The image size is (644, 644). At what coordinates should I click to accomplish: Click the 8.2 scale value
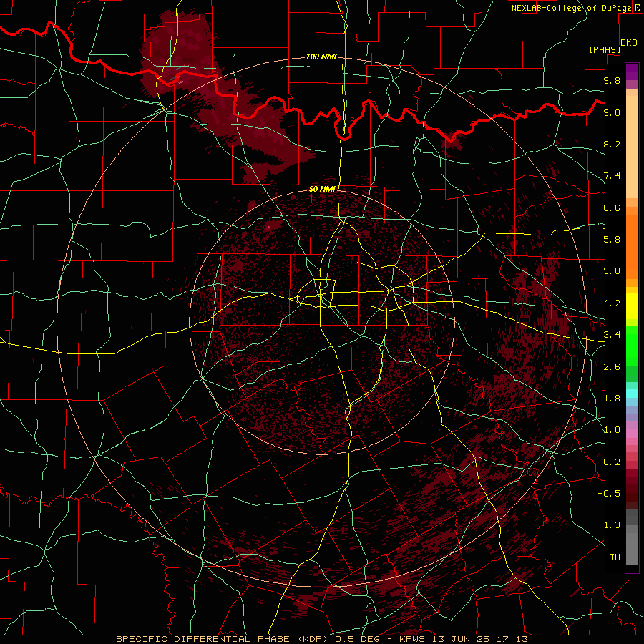[612, 144]
